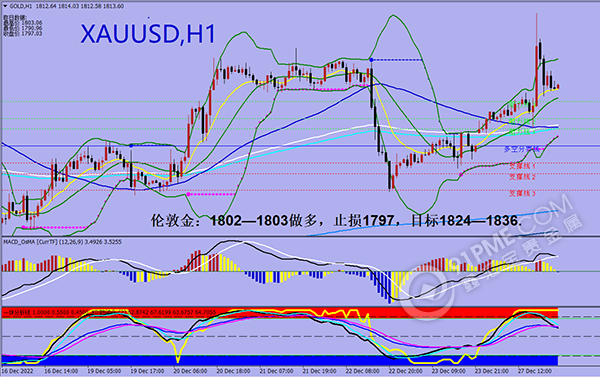Viewport: 600px width, 377px height.
Task: Click the 20 Dec 06:00 time axis label
Action: point(190,371)
